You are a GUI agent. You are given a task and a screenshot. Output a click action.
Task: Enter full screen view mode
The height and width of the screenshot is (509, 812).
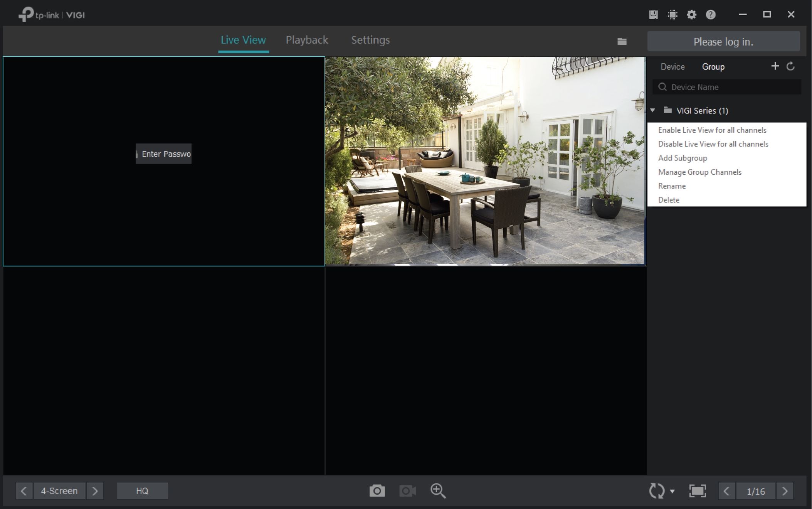pos(697,491)
